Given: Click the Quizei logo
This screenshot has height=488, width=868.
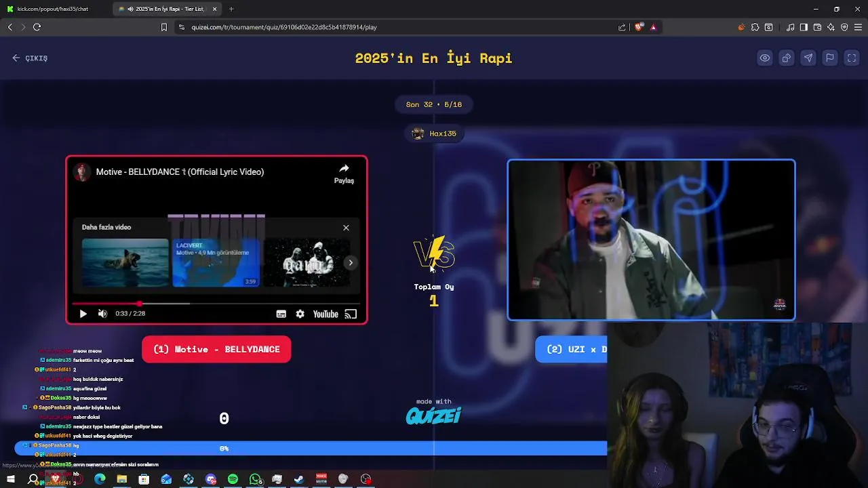Looking at the screenshot, I should tap(433, 415).
